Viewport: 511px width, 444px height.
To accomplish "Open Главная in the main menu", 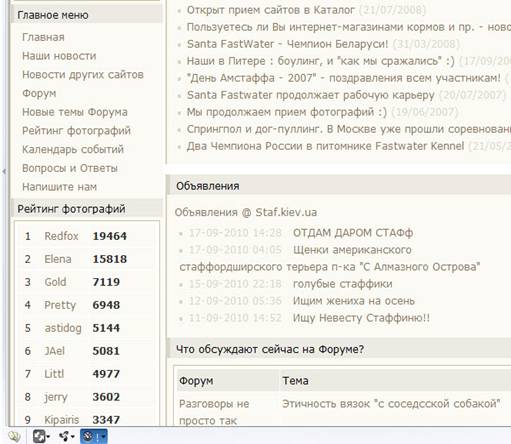I will 43,37.
